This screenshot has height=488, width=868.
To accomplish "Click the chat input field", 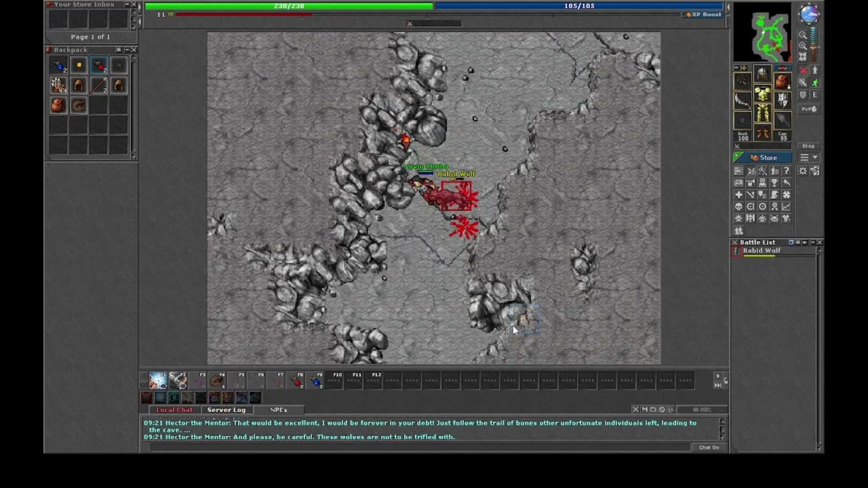I will click(419, 447).
